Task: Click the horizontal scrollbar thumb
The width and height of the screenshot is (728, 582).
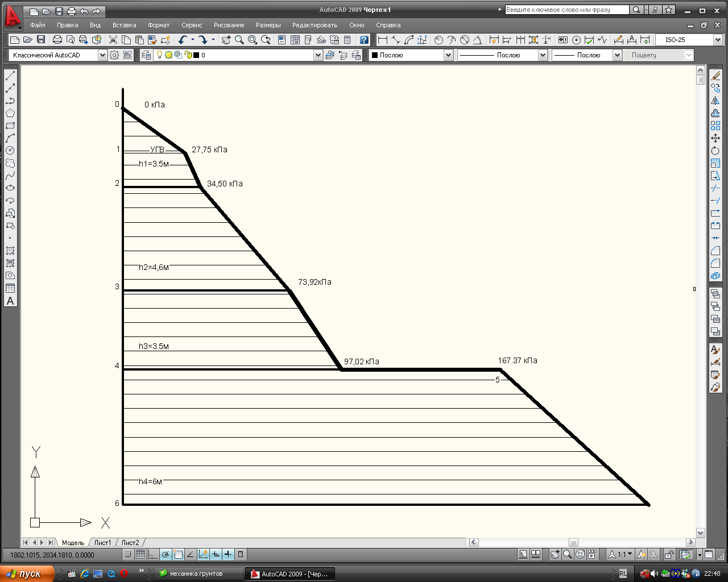Action: [573, 542]
